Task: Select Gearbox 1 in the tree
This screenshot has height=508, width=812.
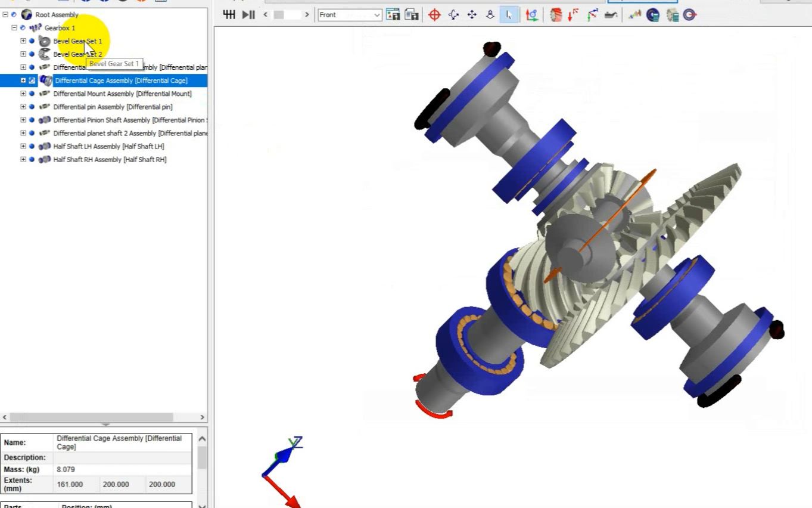Action: coord(60,27)
